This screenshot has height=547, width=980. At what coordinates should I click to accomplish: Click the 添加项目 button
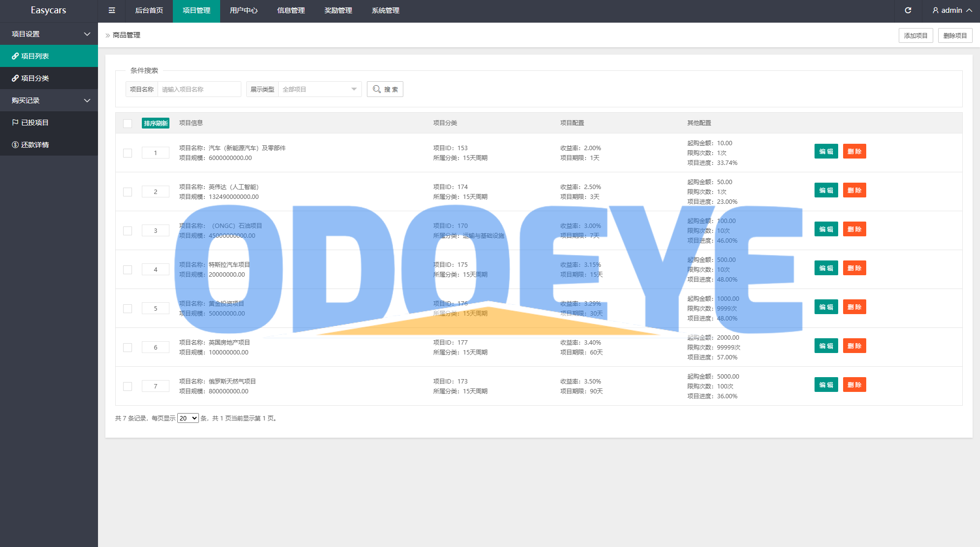(x=915, y=35)
